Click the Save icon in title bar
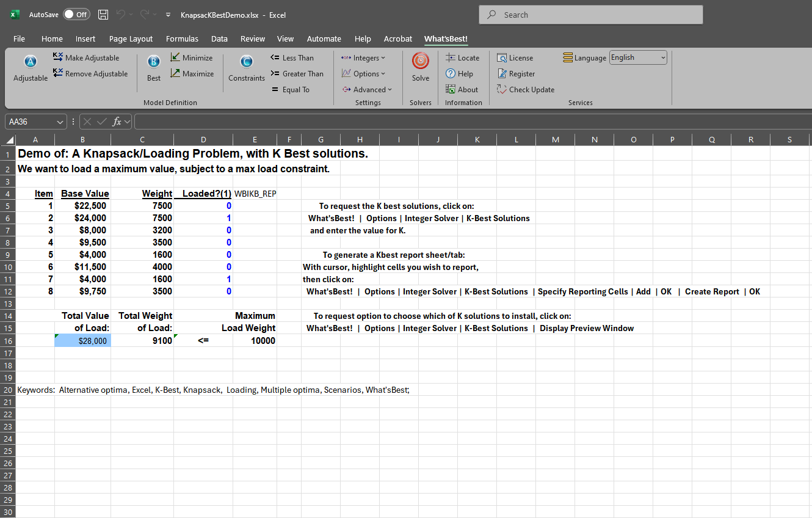Viewport: 812px width, 518px height. [103, 15]
